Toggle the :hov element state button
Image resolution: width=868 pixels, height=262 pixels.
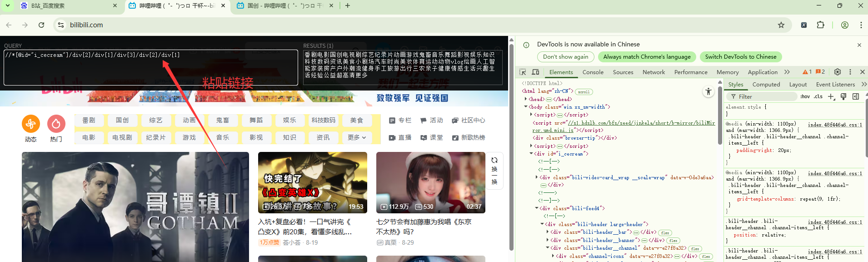coord(805,96)
